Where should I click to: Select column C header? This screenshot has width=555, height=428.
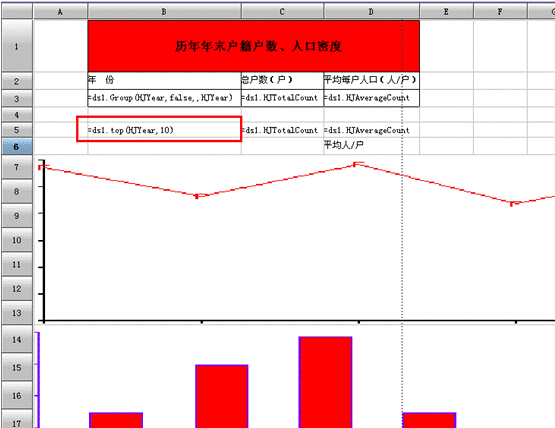(x=282, y=12)
